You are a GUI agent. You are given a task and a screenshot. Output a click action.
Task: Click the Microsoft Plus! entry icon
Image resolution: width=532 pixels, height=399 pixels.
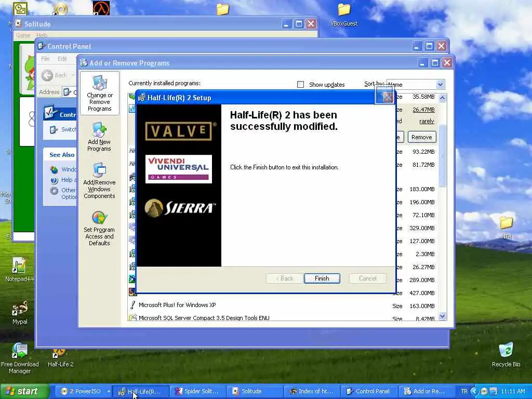pos(132,304)
